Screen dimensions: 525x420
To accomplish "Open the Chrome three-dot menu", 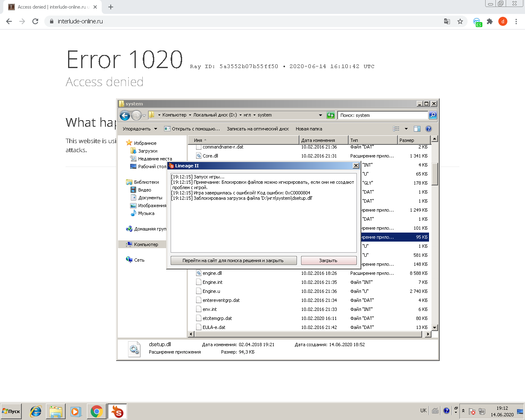I will click(x=516, y=21).
